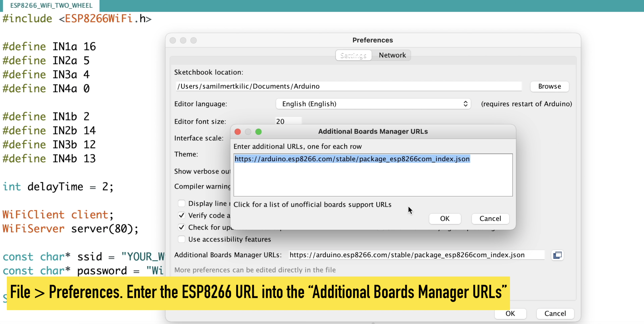Disable Check for updates on startup checkbox
The image size is (644, 324).
tap(182, 227)
